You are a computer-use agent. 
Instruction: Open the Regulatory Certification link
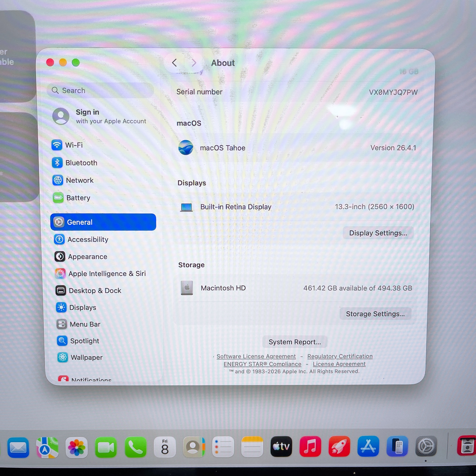[340, 356]
